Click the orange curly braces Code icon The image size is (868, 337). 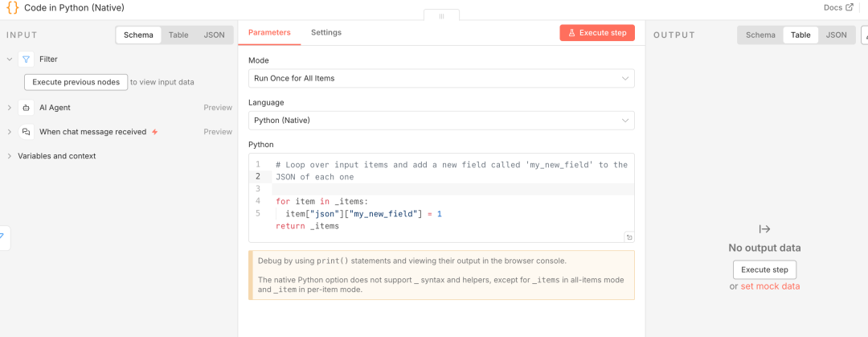(12, 7)
